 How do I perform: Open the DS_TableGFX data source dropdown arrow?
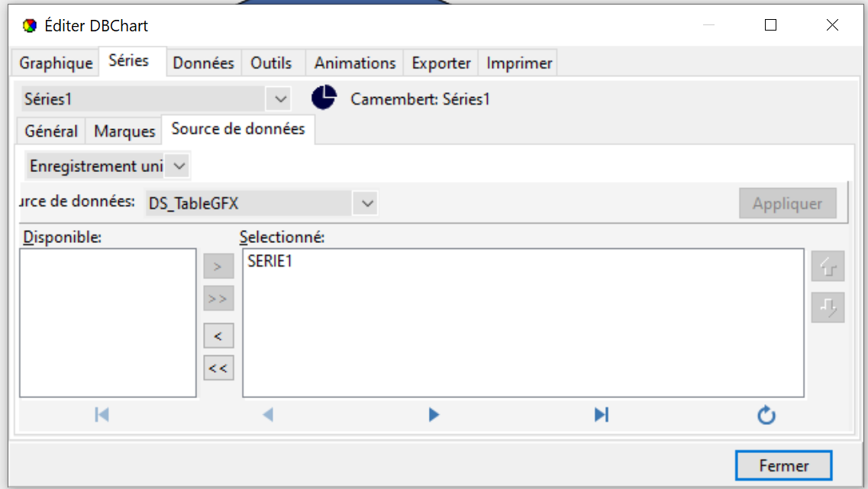click(367, 204)
